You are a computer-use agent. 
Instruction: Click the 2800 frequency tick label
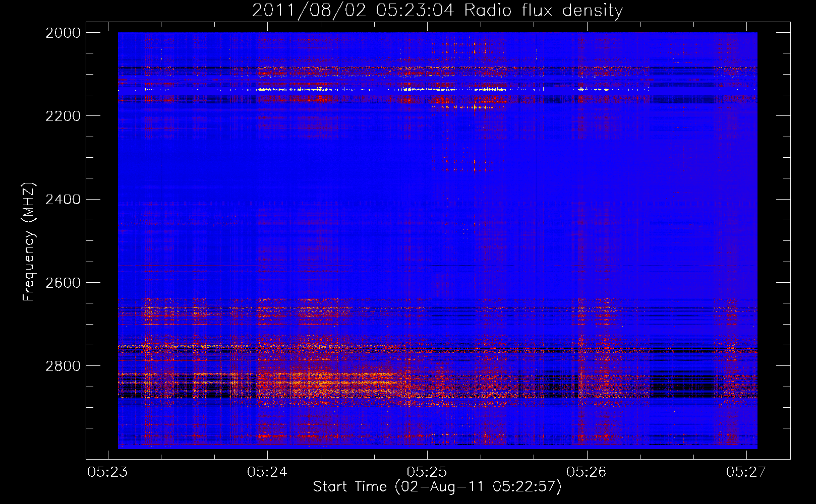pos(63,366)
